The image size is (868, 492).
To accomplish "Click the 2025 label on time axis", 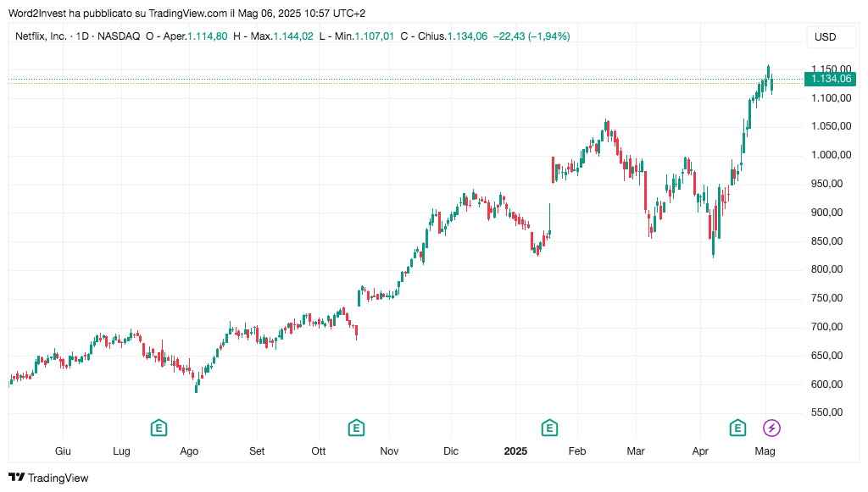I will click(515, 451).
